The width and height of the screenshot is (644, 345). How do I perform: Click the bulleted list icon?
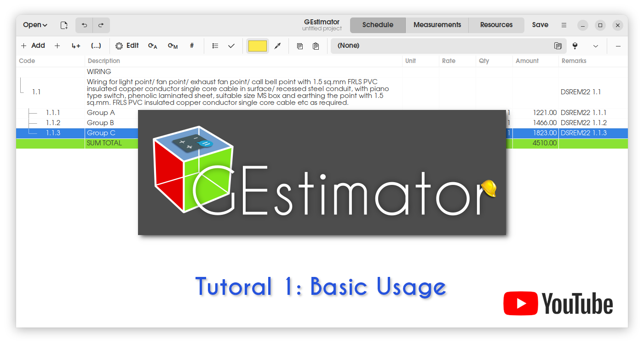(x=215, y=46)
